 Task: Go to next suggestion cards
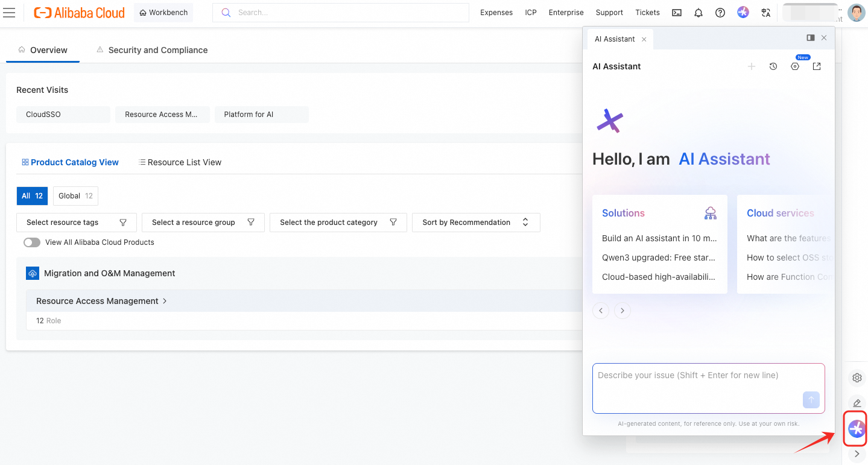622,311
